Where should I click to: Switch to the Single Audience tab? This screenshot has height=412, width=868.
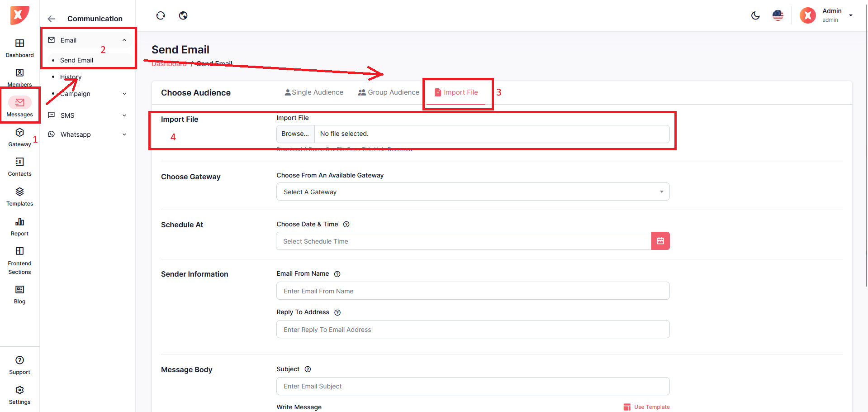314,92
